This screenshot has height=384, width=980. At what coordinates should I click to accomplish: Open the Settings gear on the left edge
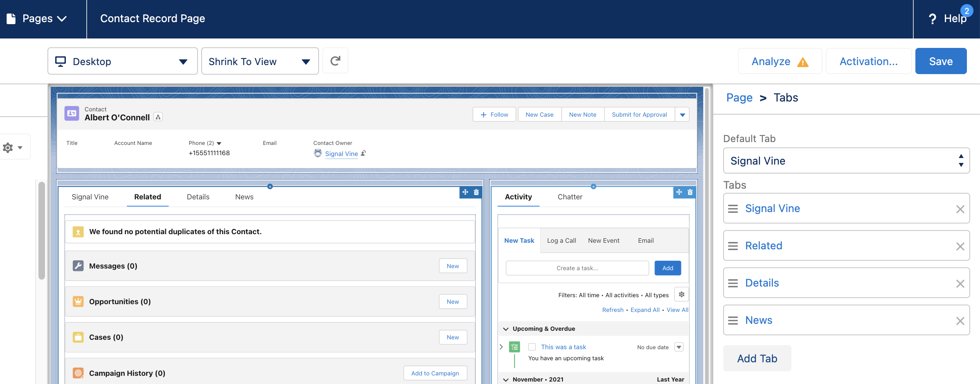click(8, 147)
